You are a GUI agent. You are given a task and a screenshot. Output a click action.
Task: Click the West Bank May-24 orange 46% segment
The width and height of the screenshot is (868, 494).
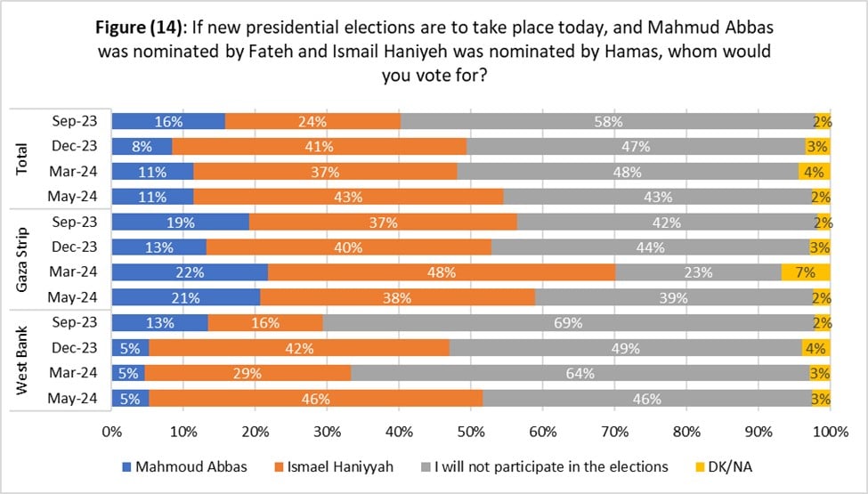pos(316,398)
